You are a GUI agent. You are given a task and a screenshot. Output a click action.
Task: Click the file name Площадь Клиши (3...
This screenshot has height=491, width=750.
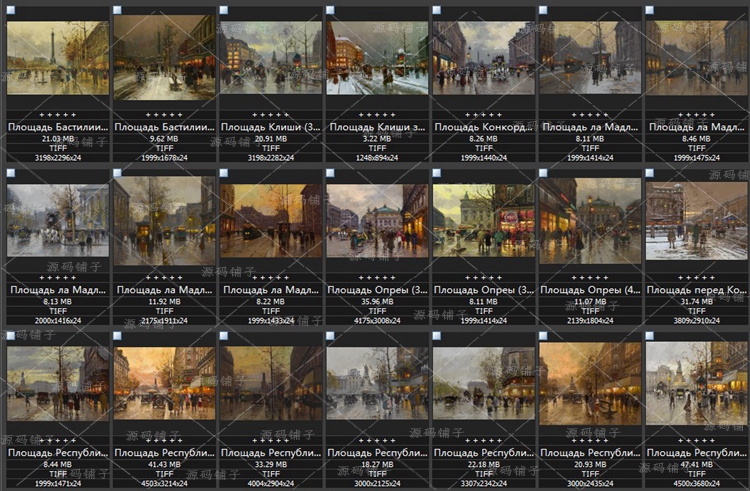(271, 127)
